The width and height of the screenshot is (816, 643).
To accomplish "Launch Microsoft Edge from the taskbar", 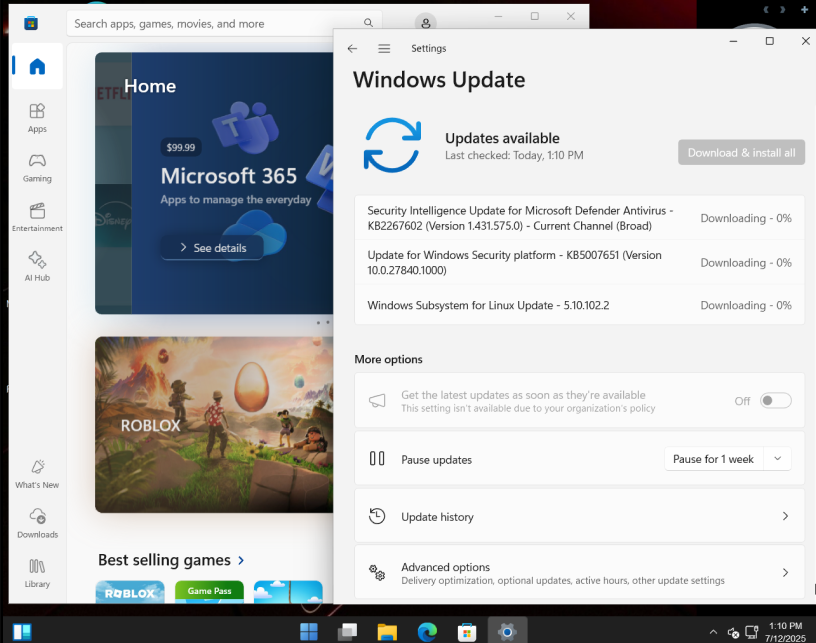I will tap(427, 632).
